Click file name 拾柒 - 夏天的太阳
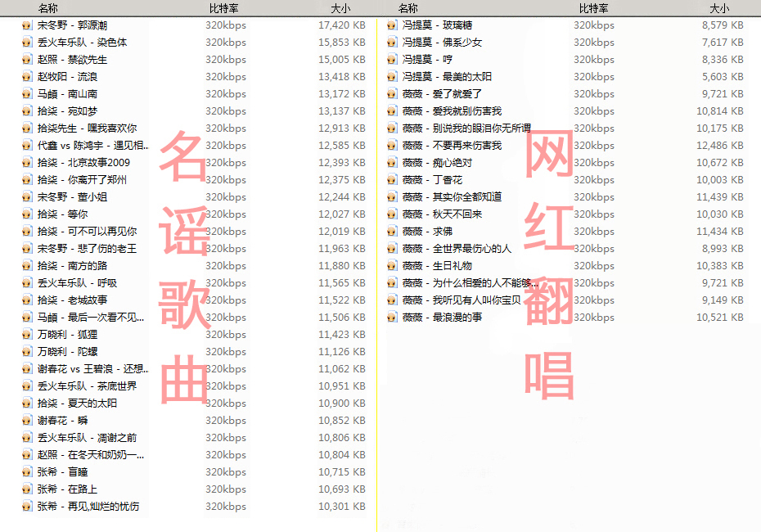Viewport: 761px width, 532px height. [x=77, y=404]
